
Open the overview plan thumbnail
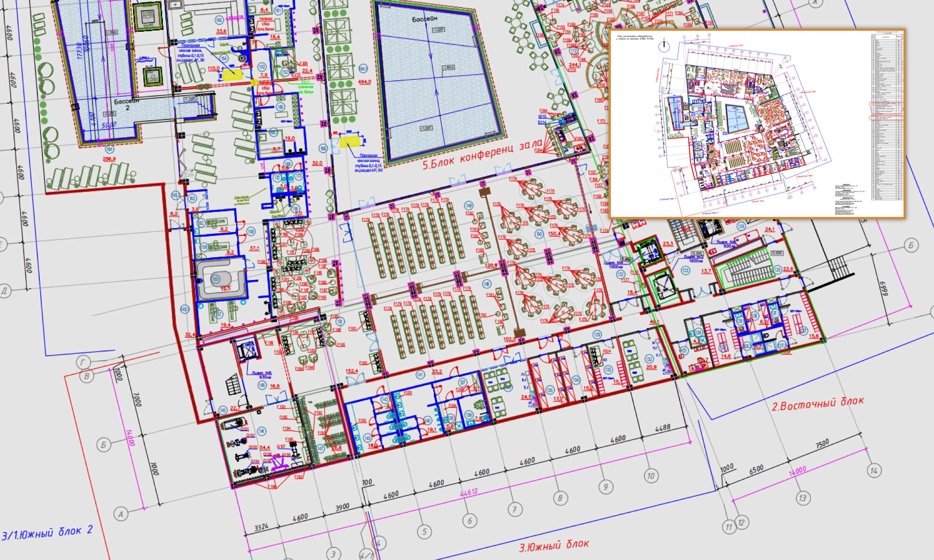pyautogui.click(x=757, y=124)
